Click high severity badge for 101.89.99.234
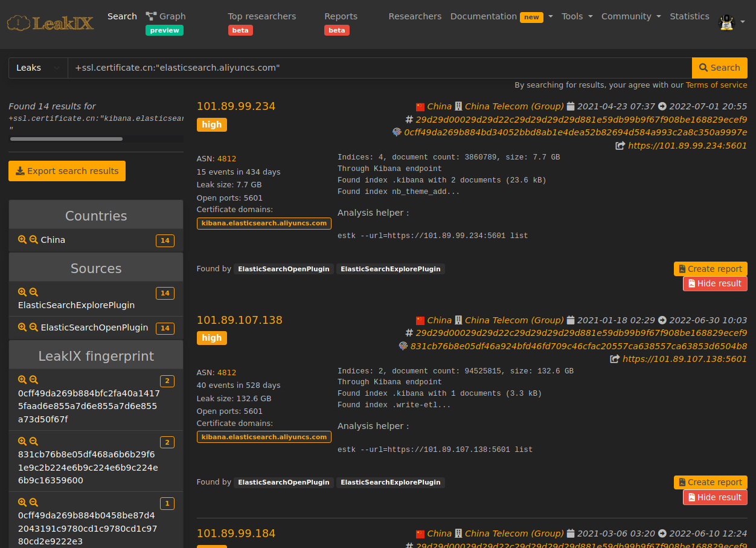This screenshot has height=548, width=756. [x=212, y=124]
